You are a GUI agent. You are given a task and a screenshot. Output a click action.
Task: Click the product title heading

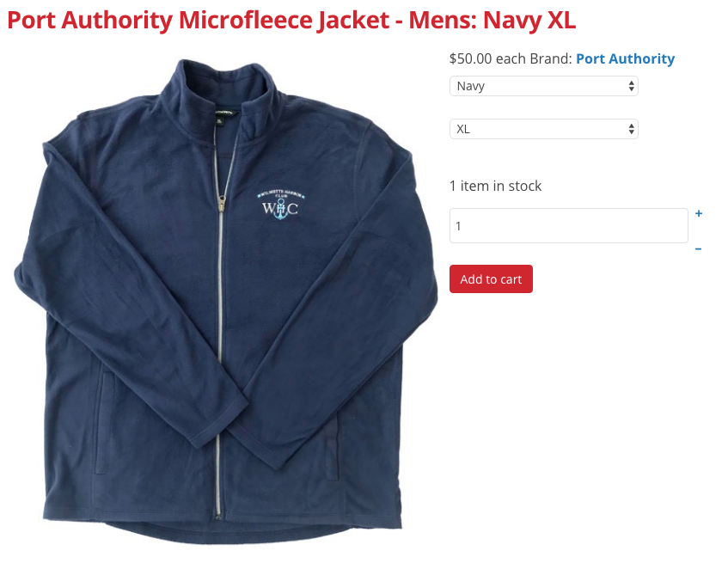(x=291, y=21)
